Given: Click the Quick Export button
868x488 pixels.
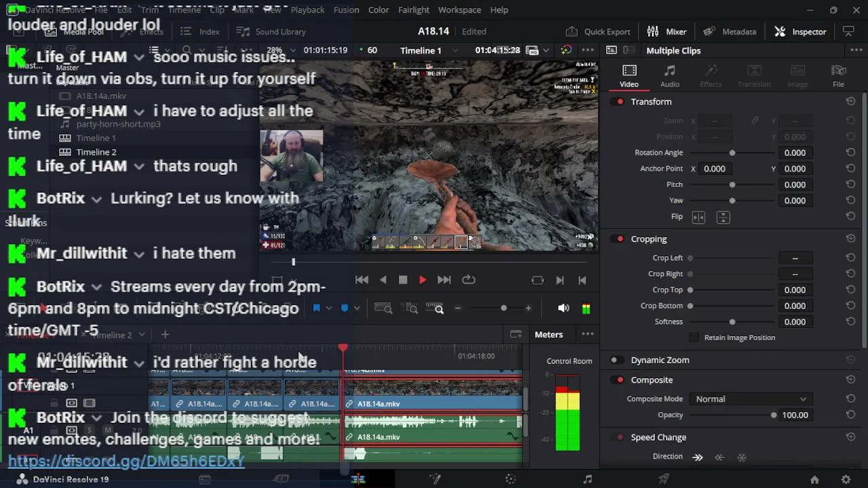Looking at the screenshot, I should click(598, 31).
